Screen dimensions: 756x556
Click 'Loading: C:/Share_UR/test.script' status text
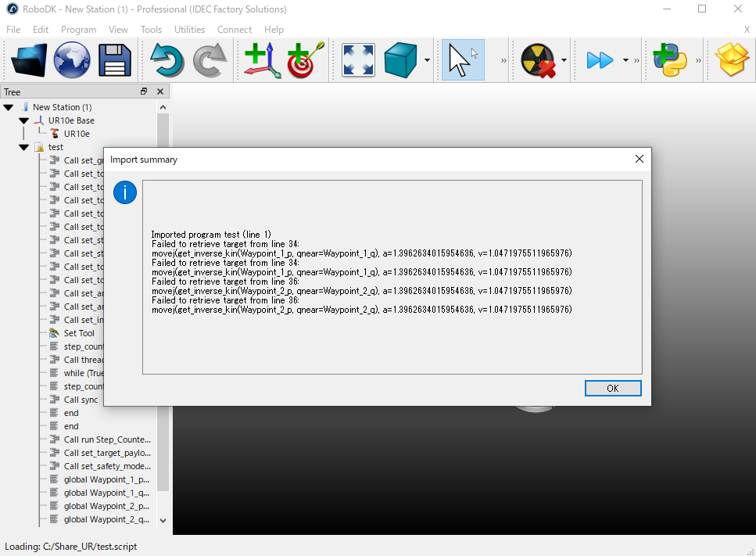pos(71,547)
